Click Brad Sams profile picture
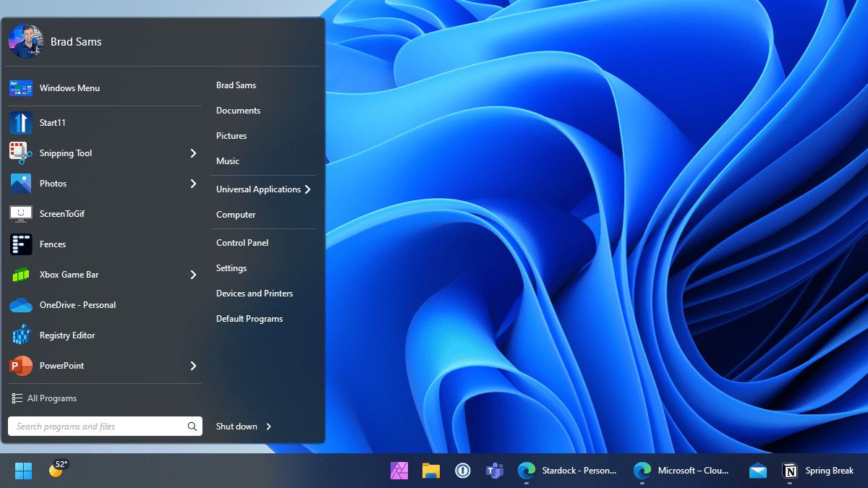This screenshot has width=868, height=488. point(26,42)
